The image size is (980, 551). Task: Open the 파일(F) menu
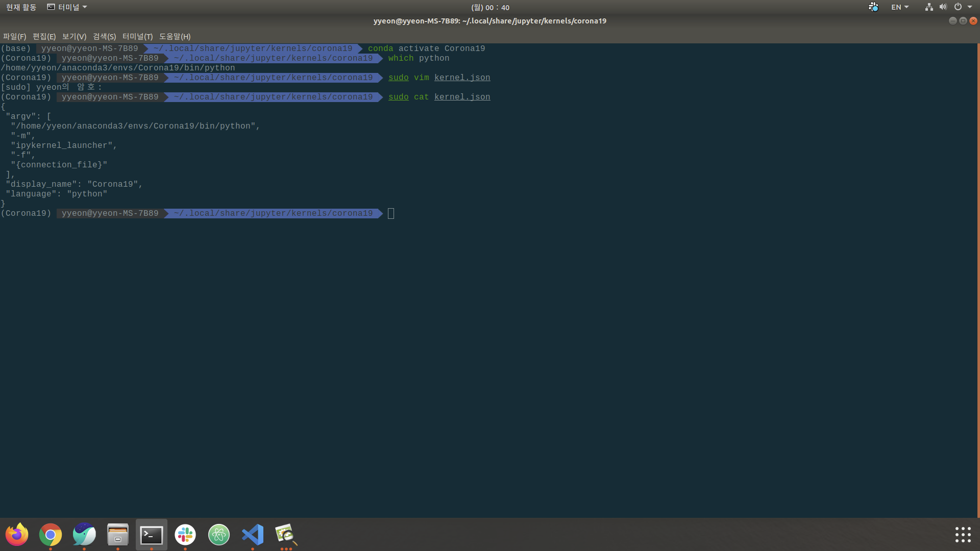[14, 36]
